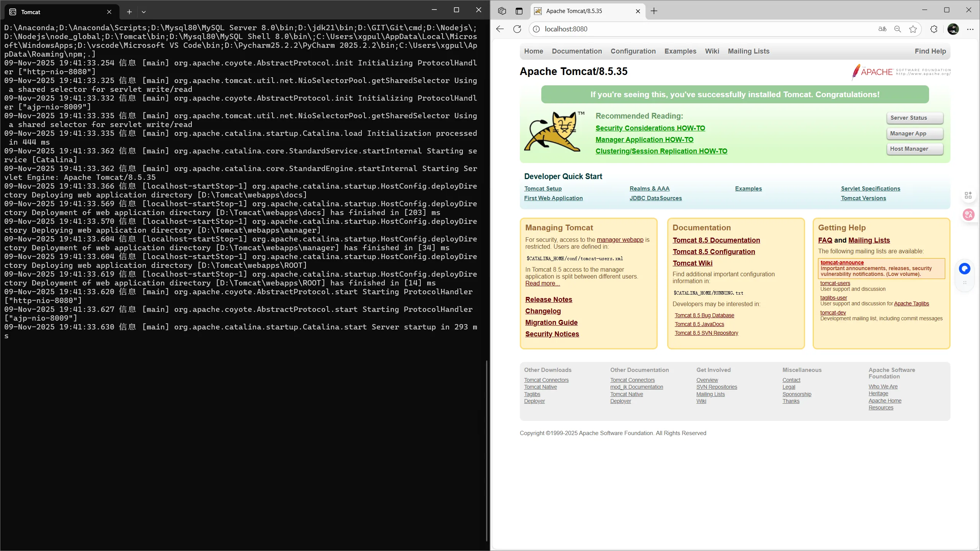Open the First Web Application link
980x551 pixels.
[553, 198]
